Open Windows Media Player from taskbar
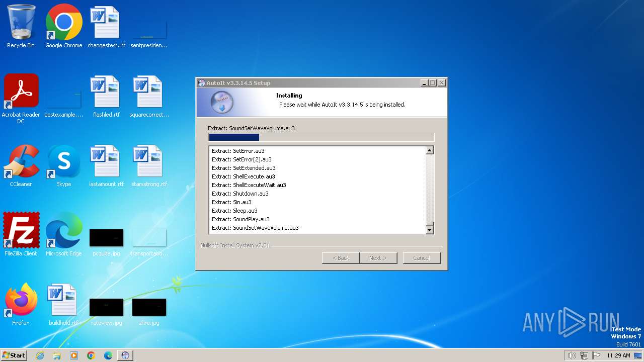Screen dimensions: 644x362 pyautogui.click(x=74, y=355)
